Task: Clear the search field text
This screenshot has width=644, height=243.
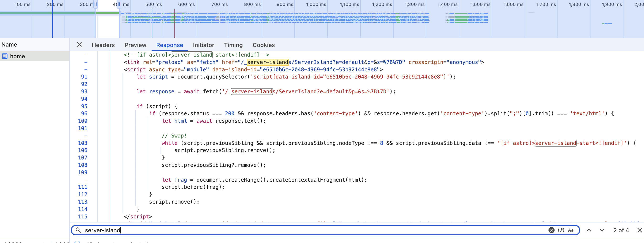Action: pyautogui.click(x=551, y=230)
